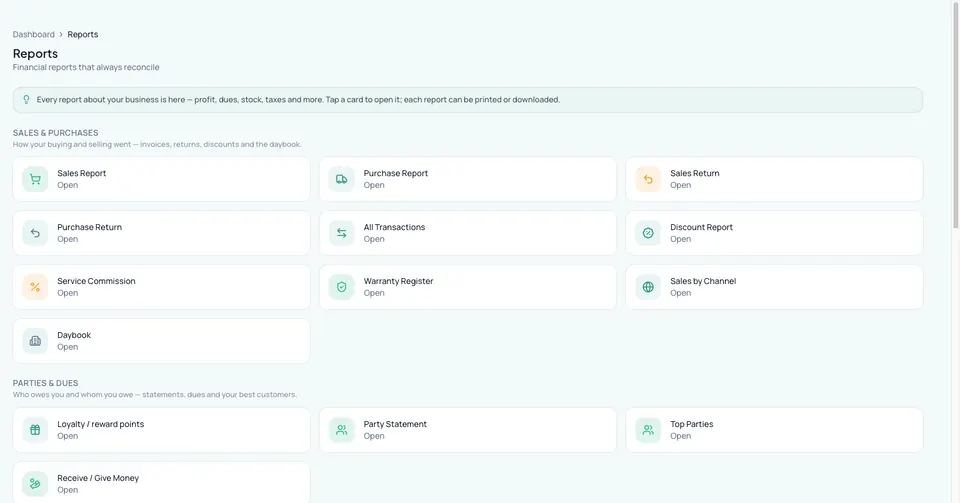Click the Service Commission percent icon
This screenshot has width=960, height=503.
point(35,287)
